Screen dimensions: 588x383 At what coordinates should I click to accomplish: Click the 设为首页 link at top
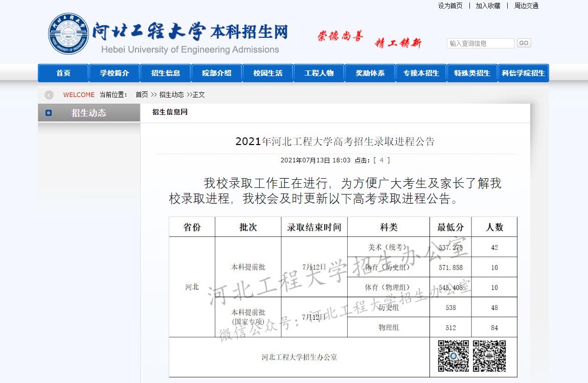pos(450,6)
